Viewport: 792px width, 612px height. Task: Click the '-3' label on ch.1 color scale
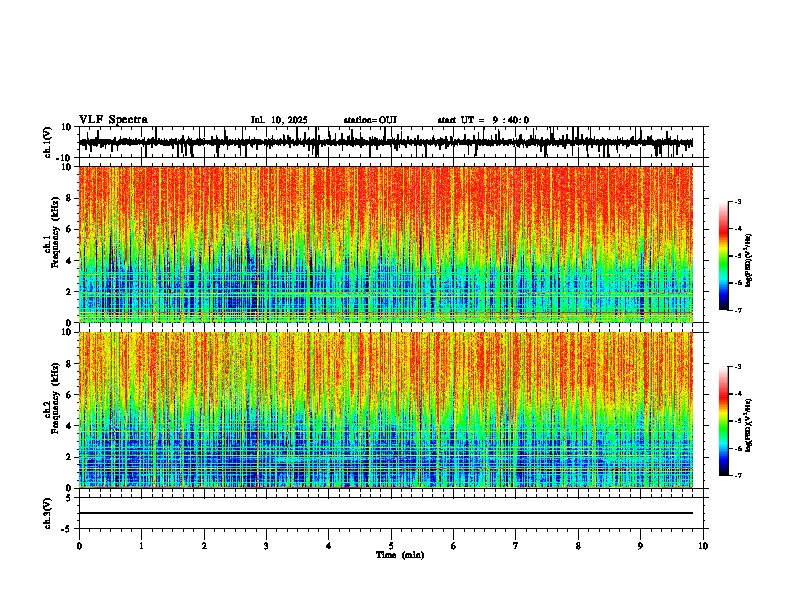(x=738, y=201)
